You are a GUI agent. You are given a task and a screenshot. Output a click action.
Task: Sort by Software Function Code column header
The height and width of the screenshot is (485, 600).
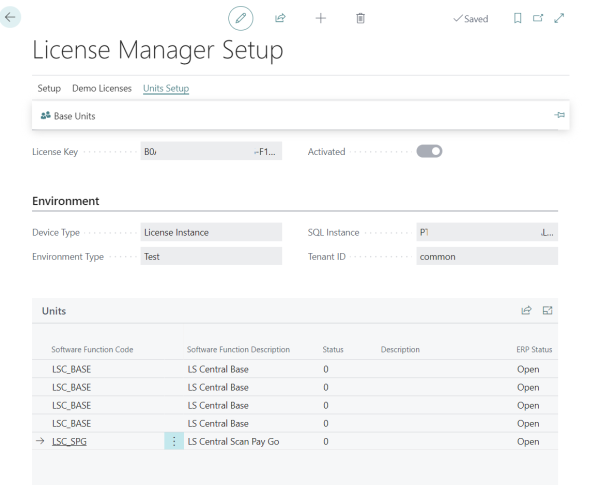(x=92, y=349)
